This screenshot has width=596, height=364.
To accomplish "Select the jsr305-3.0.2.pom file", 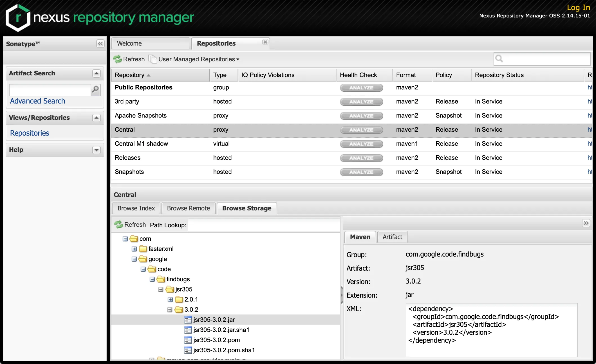I will click(x=217, y=340).
